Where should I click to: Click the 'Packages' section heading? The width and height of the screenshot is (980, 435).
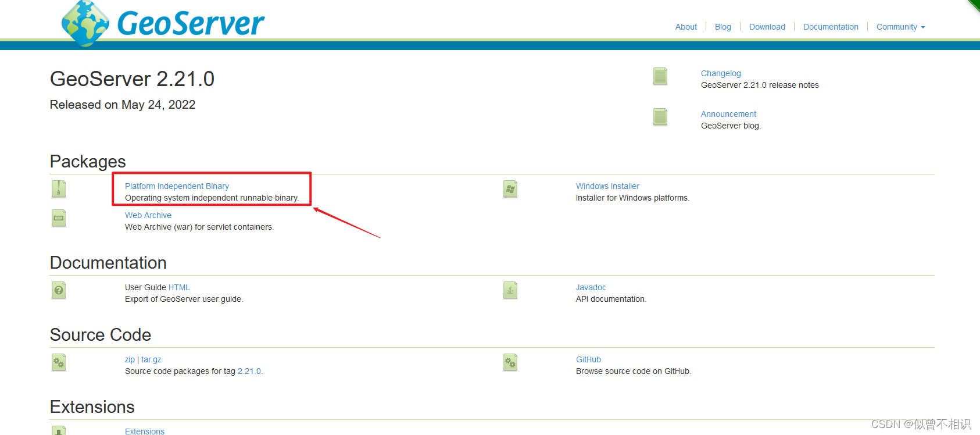(88, 161)
